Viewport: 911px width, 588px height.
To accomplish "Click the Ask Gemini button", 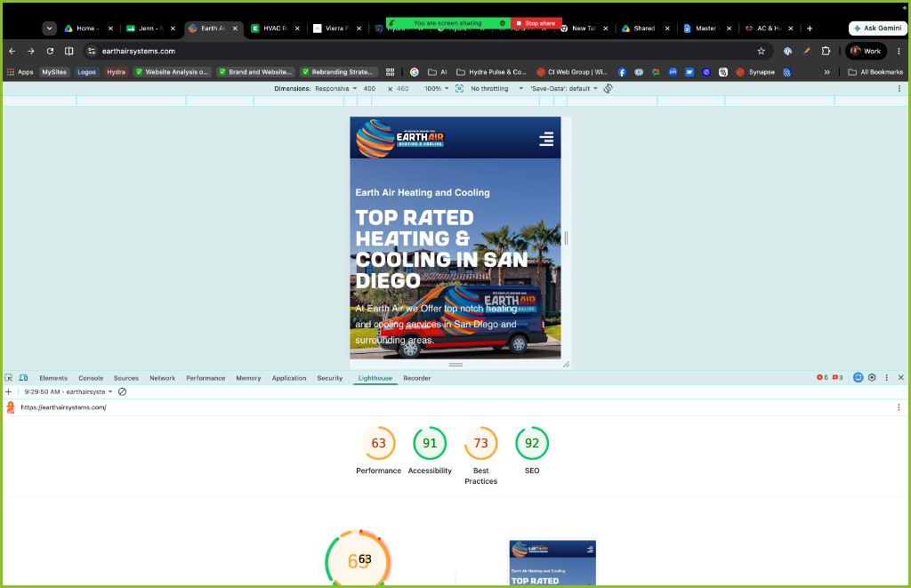I will pos(877,28).
